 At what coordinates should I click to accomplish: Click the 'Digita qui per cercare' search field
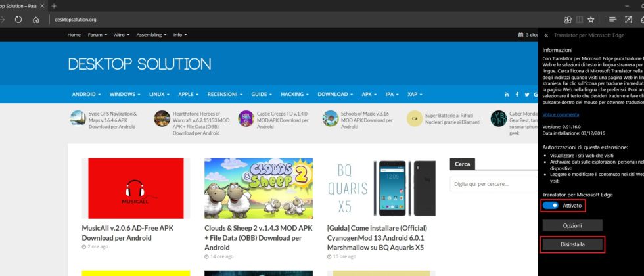coord(494,184)
